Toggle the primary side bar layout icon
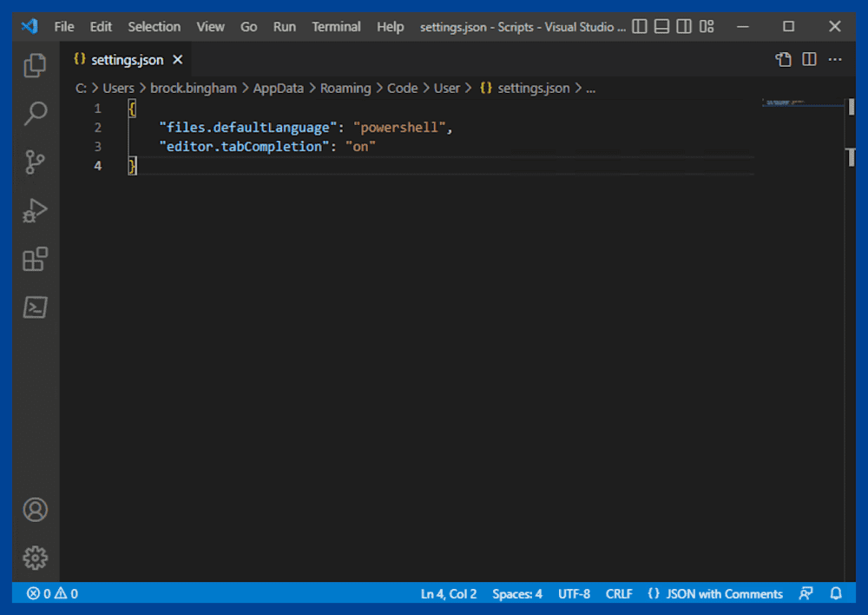The height and width of the screenshot is (615, 868). (x=640, y=26)
